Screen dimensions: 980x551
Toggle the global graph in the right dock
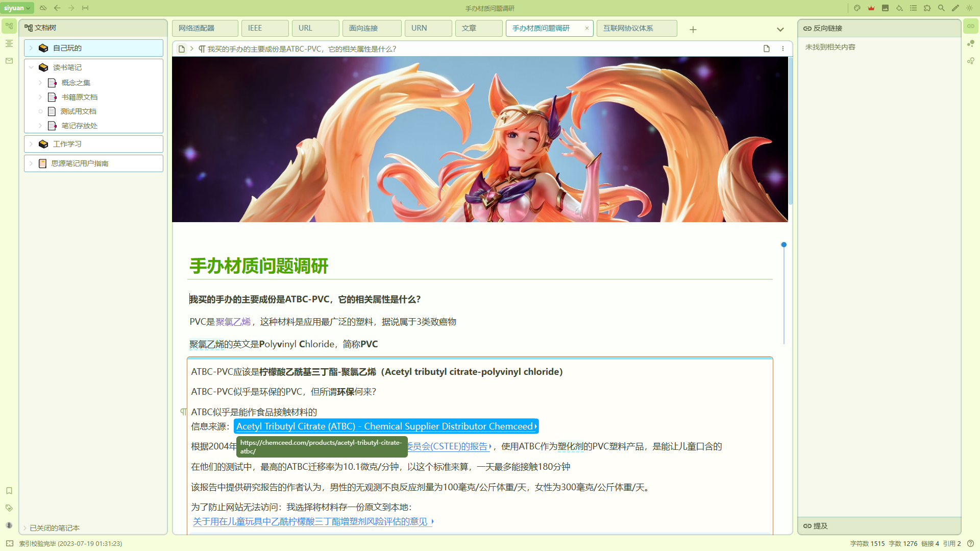tap(971, 43)
